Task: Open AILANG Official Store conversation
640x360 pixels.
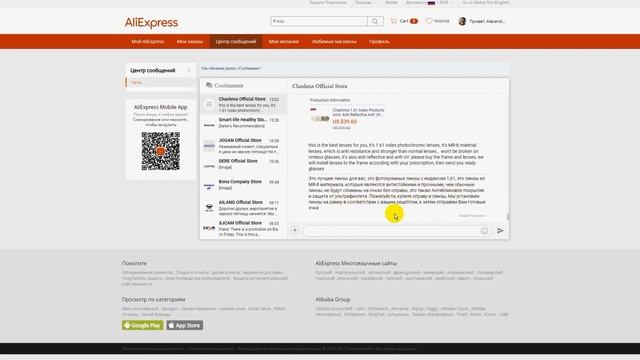Action: 243,208
